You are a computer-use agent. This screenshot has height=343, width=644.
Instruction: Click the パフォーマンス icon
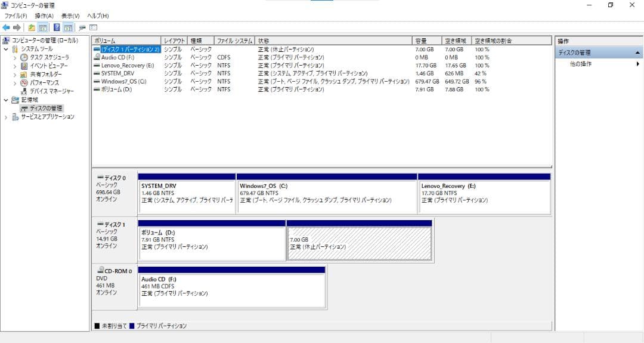[x=24, y=82]
